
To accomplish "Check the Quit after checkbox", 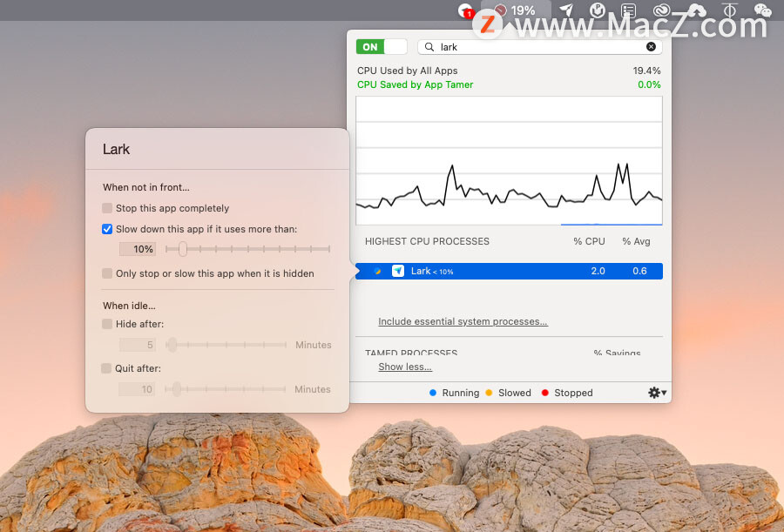I will [x=106, y=368].
